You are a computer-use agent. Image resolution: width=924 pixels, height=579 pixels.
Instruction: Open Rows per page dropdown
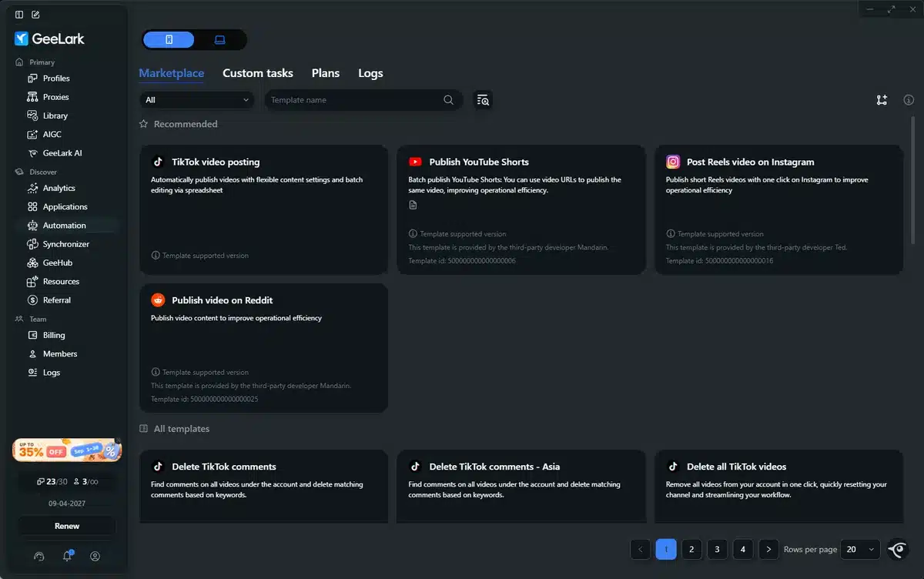pyautogui.click(x=860, y=549)
